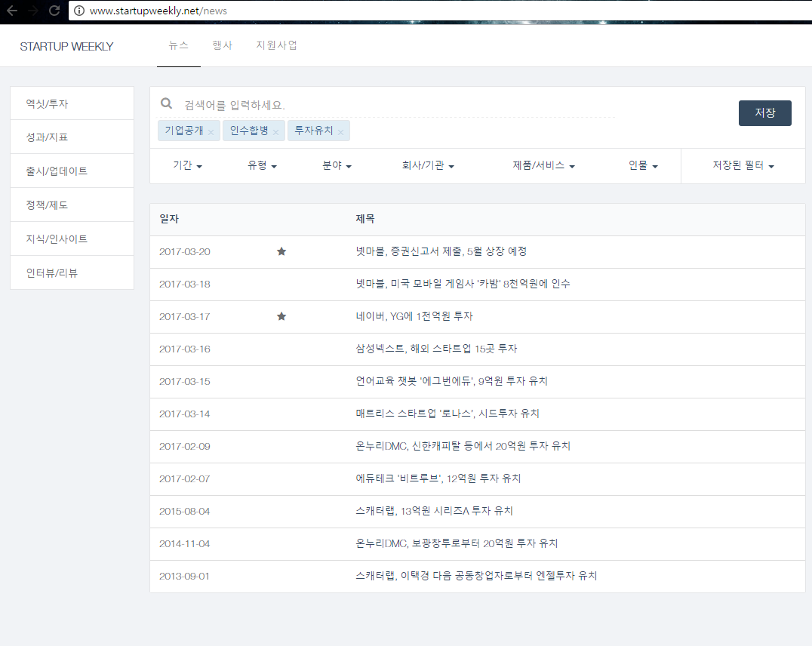
Task: Open the 회사/기관 dropdown filter
Action: (x=428, y=165)
